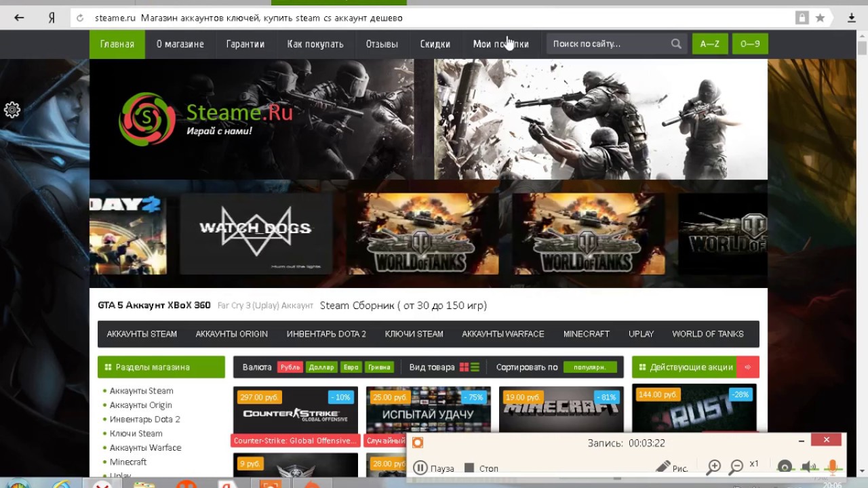The image size is (868, 488).
Task: Click the Разделы магазина header
Action: (161, 367)
